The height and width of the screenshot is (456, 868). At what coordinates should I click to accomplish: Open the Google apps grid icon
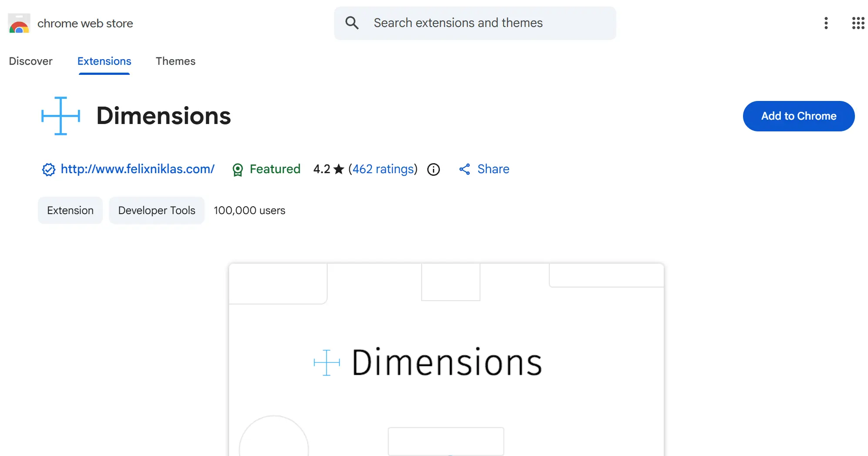(x=858, y=23)
